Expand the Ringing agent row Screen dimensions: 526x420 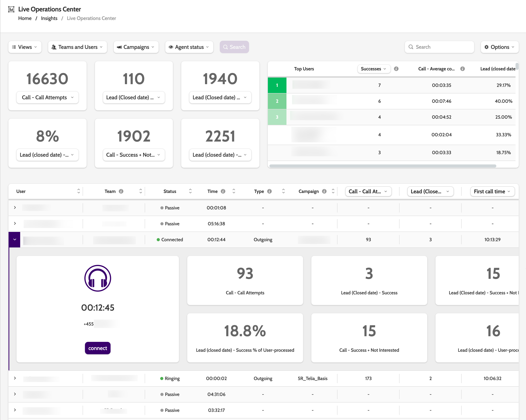15,378
